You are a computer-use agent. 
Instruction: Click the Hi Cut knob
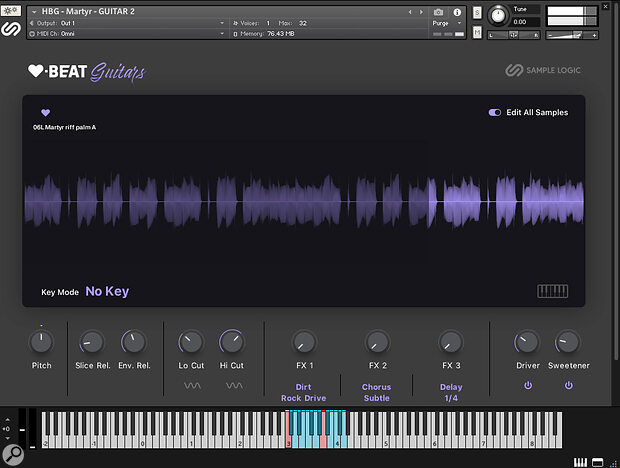click(x=232, y=342)
